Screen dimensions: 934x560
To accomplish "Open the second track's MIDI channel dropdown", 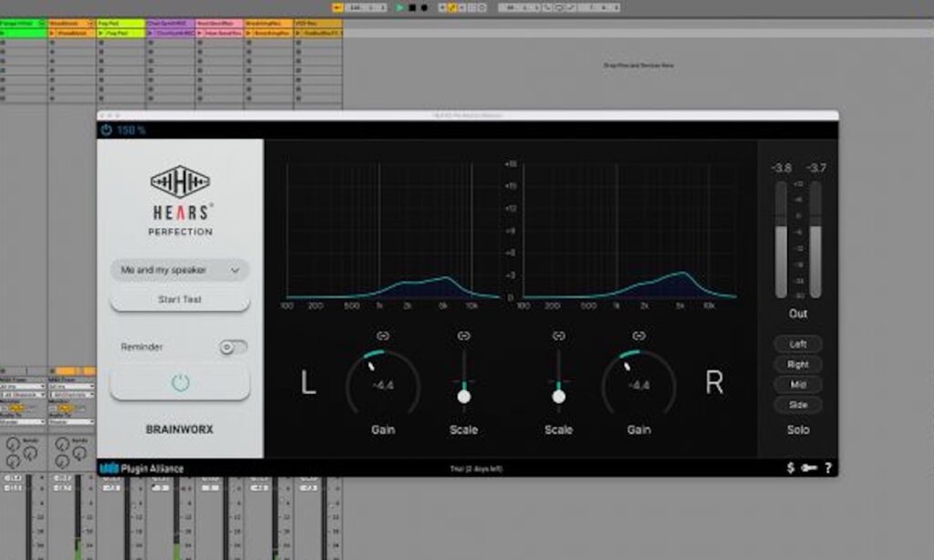I will (x=71, y=394).
